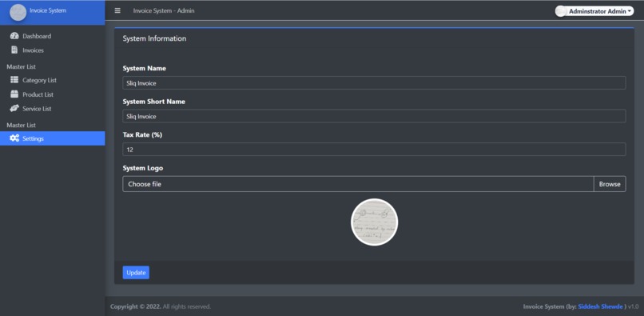Click the Dashboard gauge icon

click(14, 36)
